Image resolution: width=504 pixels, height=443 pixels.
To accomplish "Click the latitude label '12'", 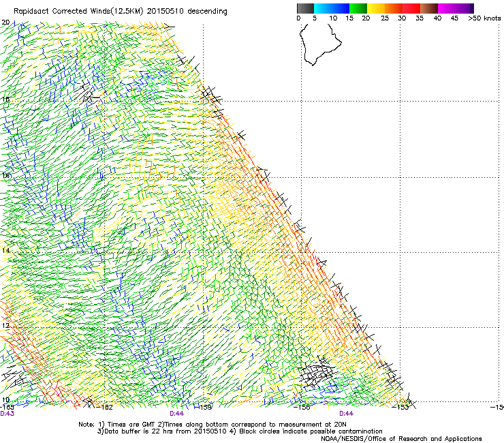I will pyautogui.click(x=5, y=326).
